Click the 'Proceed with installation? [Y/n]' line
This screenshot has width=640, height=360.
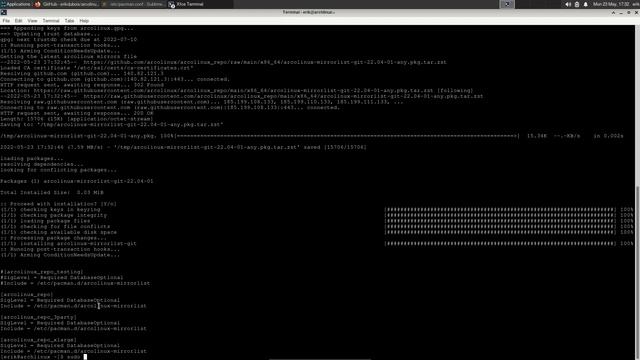58,204
